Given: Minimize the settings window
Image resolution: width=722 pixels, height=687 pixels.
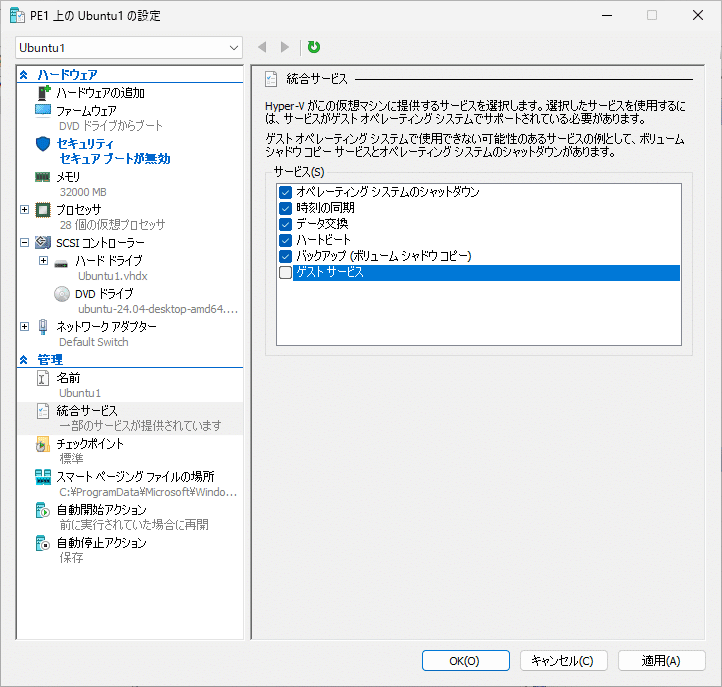Looking at the screenshot, I should coord(607,15).
